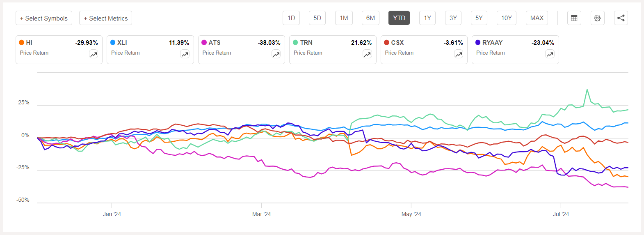644x235 pixels.
Task: Click the green TRN color dot
Action: coord(295,43)
